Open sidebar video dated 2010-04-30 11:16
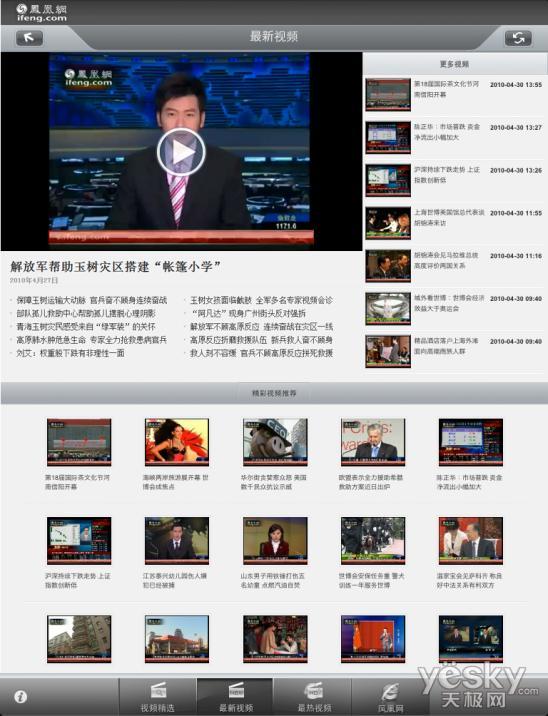 (x=454, y=266)
